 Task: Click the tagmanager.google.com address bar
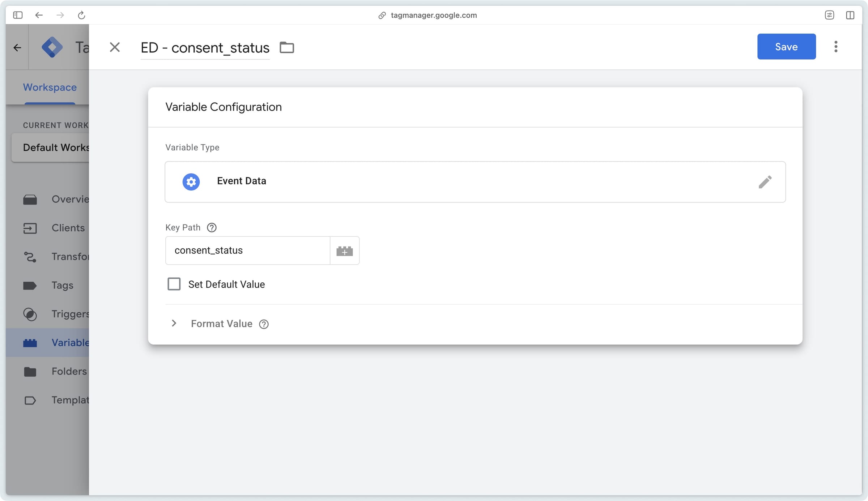[x=434, y=15]
